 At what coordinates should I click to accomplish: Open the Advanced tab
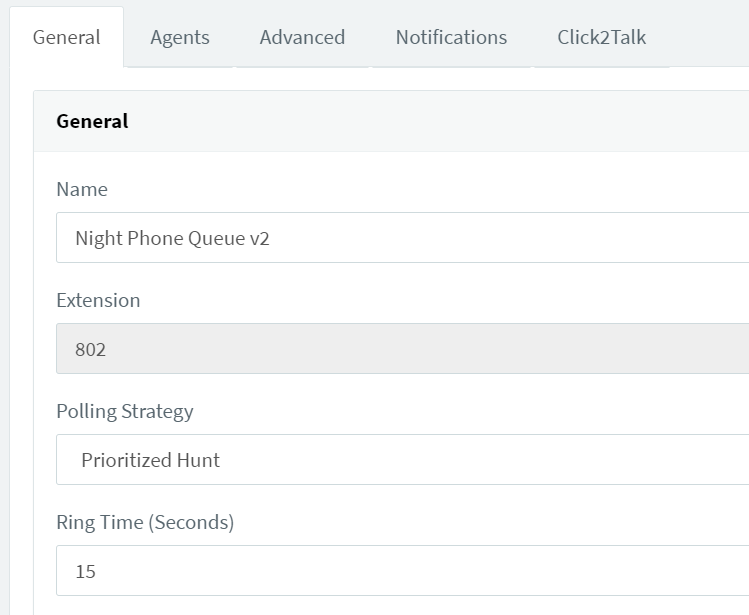coord(302,38)
